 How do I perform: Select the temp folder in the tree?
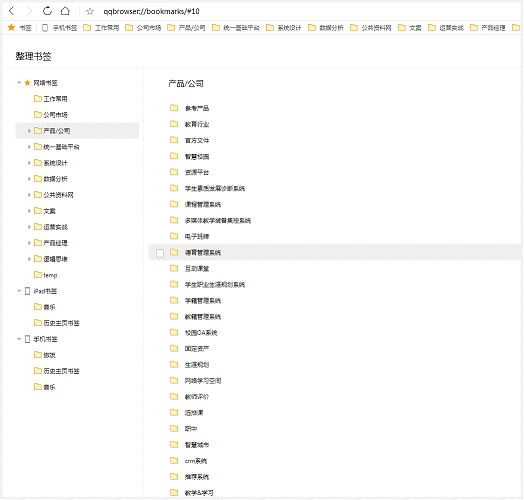(46, 275)
